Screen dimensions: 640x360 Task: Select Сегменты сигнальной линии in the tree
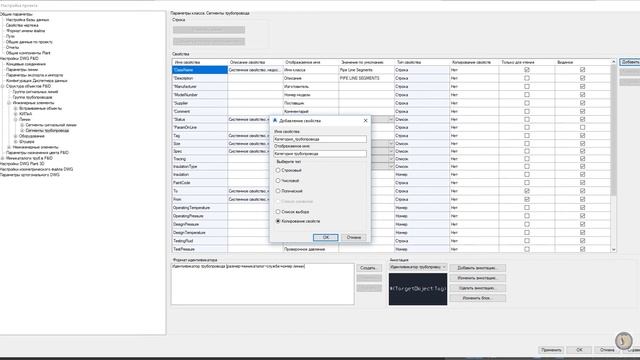(x=51, y=125)
